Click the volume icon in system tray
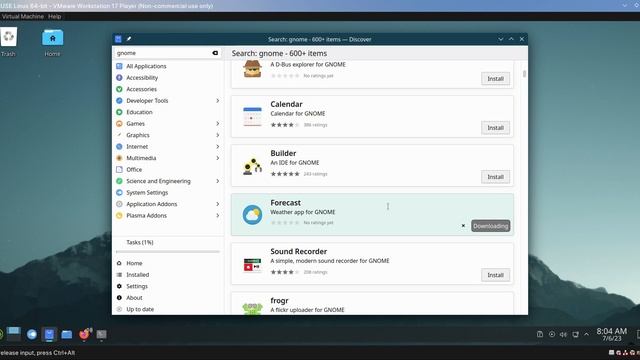 click(x=563, y=334)
